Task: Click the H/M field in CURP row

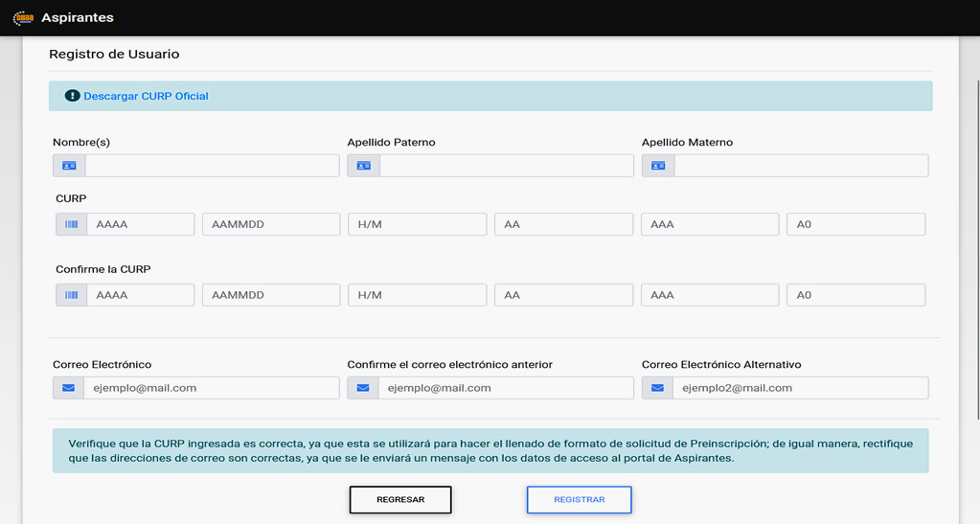Action: tap(417, 224)
